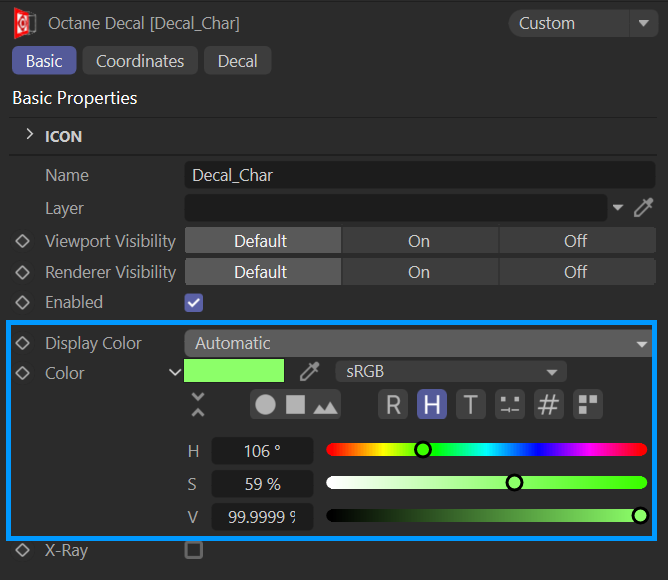Enable RGB sliders mode
This screenshot has width=668, height=580.
pos(393,404)
